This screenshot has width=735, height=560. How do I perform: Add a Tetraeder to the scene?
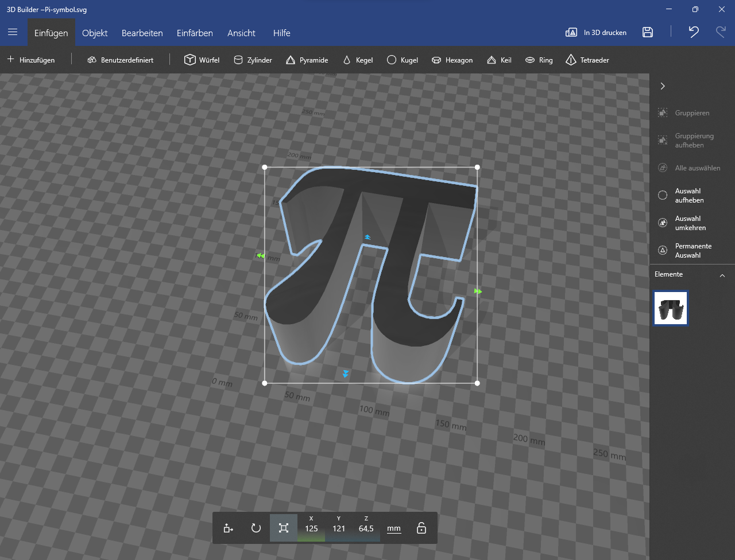[x=587, y=60]
